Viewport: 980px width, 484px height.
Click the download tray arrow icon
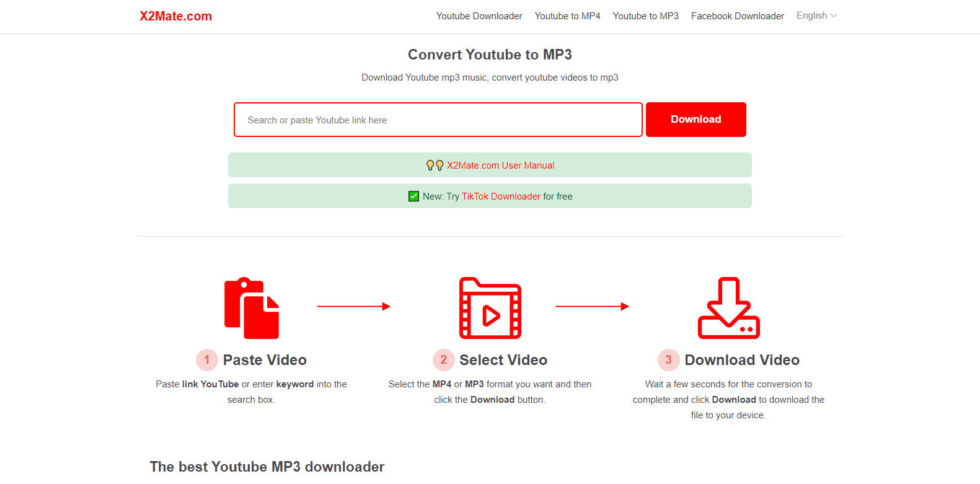729,308
